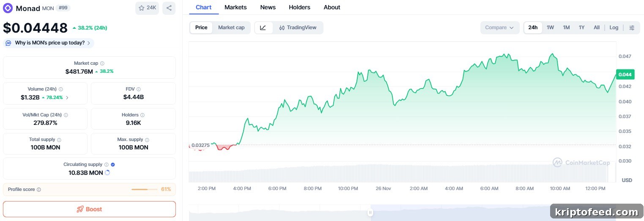Viewport: 644px width, 221px height.
Task: Click the Boost button
Action: 89,209
